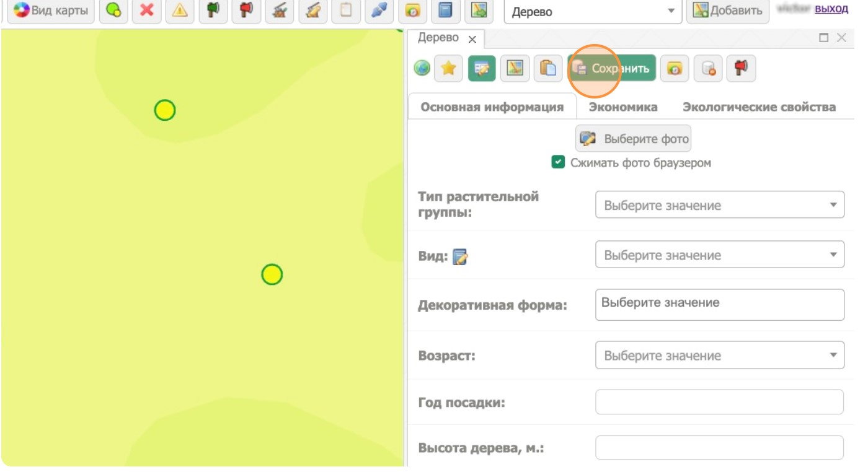868x472 pixels.
Task: Click the yellow folder clock icon in top toolbar
Action: pos(412,11)
